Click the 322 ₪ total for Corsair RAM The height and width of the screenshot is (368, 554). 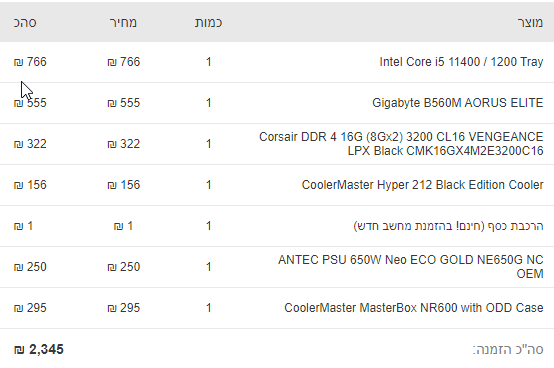coord(30,144)
